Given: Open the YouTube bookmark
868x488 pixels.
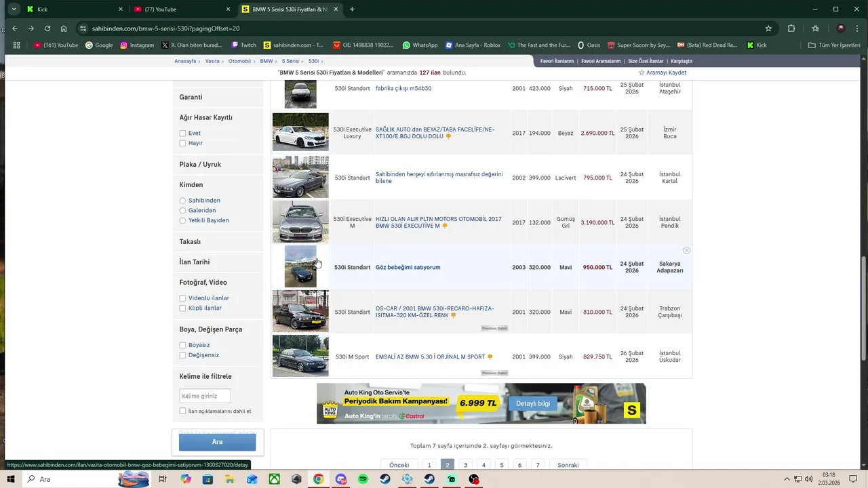Looking at the screenshot, I should pyautogui.click(x=56, y=45).
